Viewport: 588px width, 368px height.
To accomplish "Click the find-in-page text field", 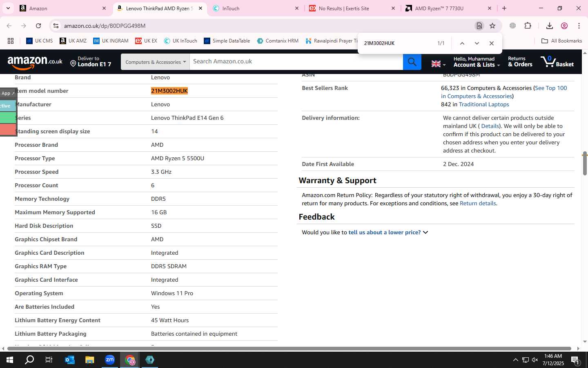I will (x=396, y=43).
